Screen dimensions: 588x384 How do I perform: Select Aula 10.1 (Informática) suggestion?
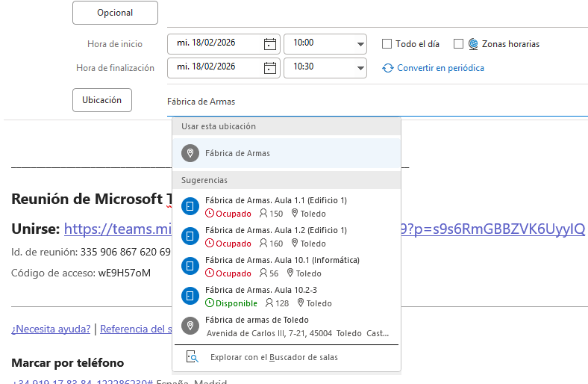coord(287,267)
